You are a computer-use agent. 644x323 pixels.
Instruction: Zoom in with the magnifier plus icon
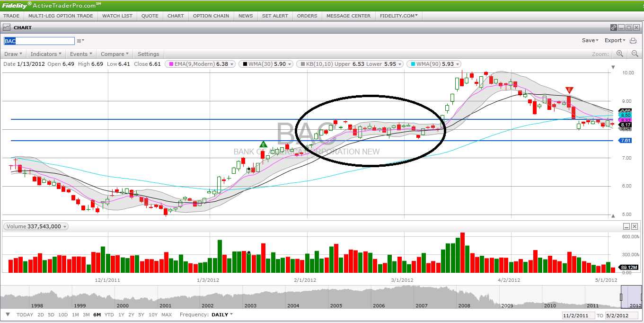click(x=620, y=54)
